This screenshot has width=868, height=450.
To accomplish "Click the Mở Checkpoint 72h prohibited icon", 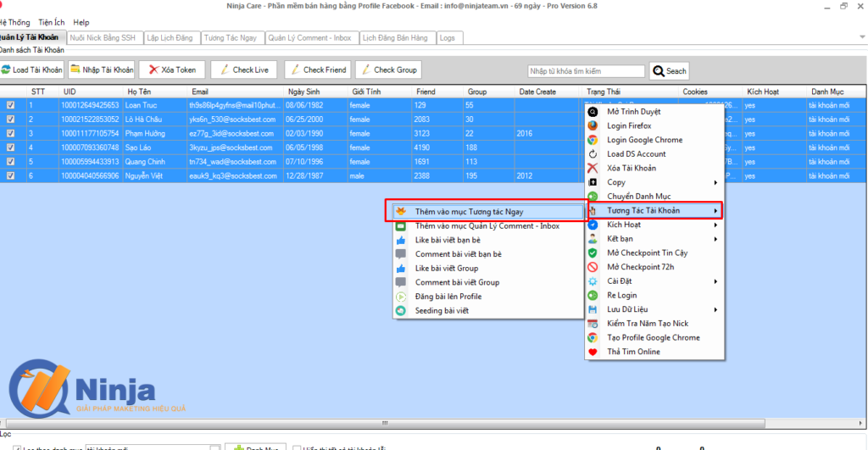I will coord(593,267).
